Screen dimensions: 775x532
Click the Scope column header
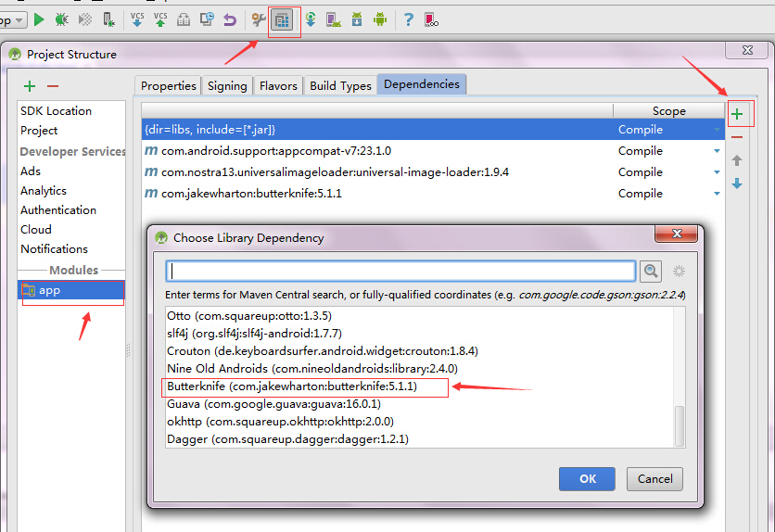(668, 110)
